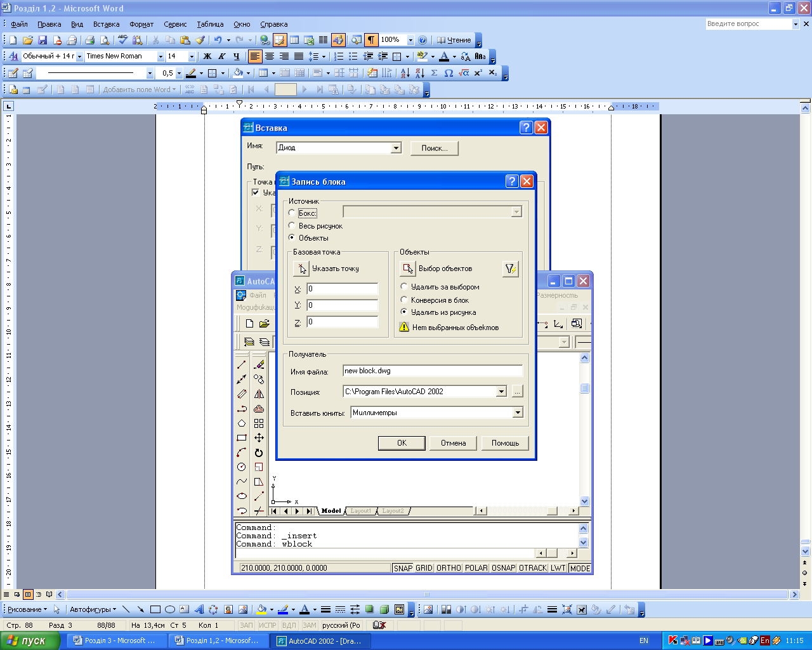Open the Правка menu
Screen dimensions: 812x650
click(49, 24)
